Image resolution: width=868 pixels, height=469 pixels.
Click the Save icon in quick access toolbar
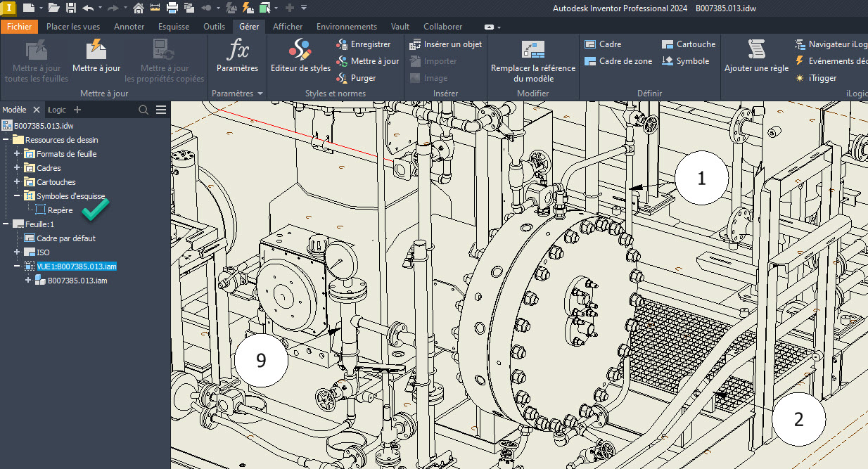tap(71, 8)
